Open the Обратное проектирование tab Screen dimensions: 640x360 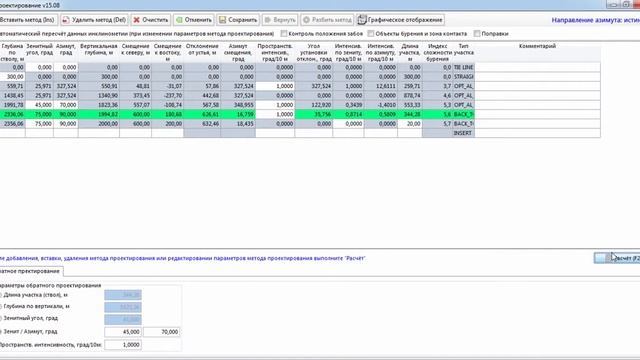(31, 271)
